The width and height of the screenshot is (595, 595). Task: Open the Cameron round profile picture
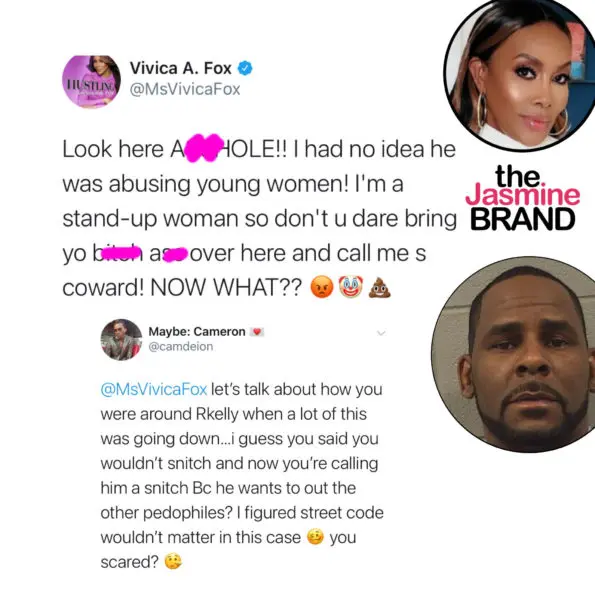(121, 339)
